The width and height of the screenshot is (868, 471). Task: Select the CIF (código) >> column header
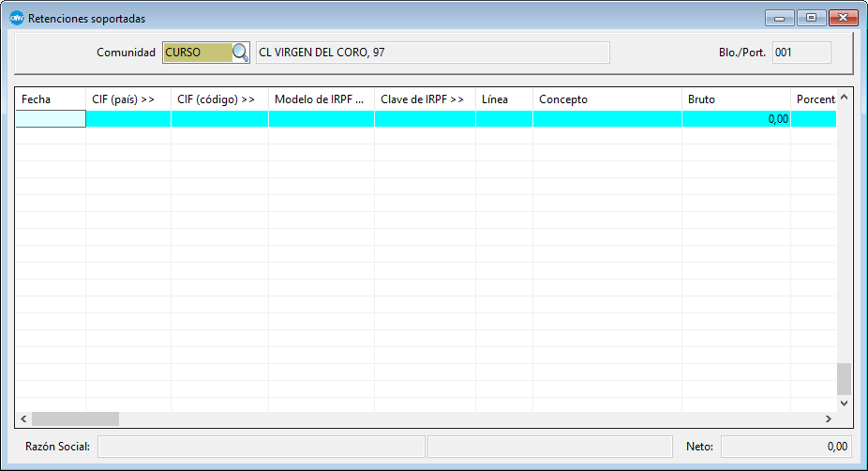[x=219, y=99]
